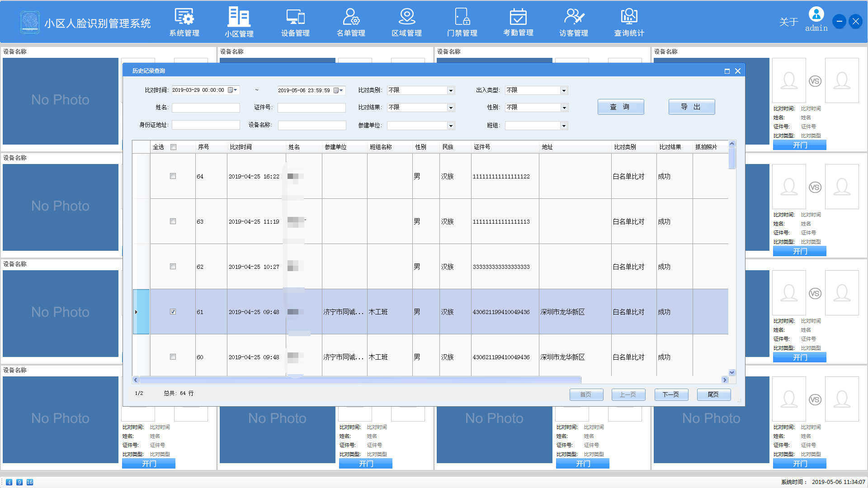This screenshot has width=868, height=488.
Task: Open 设备管理 device management module
Action: click(x=295, y=22)
